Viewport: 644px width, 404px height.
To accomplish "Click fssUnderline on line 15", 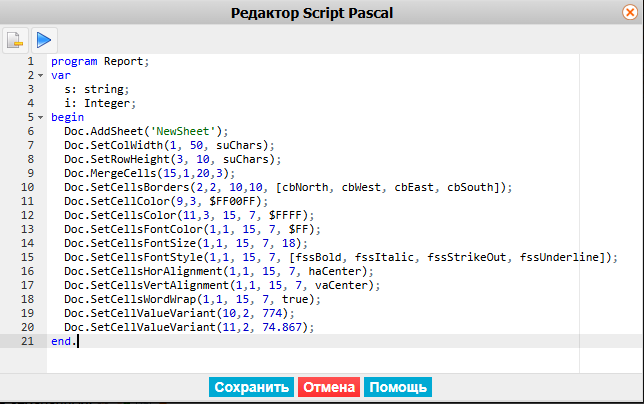I will 559,257.
